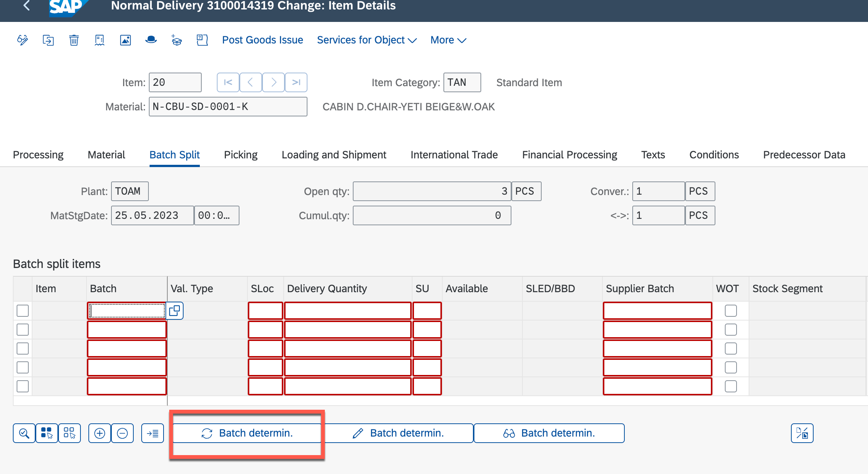This screenshot has width=868, height=474.
Task: Switch to the Picking tab
Action: pyautogui.click(x=241, y=155)
